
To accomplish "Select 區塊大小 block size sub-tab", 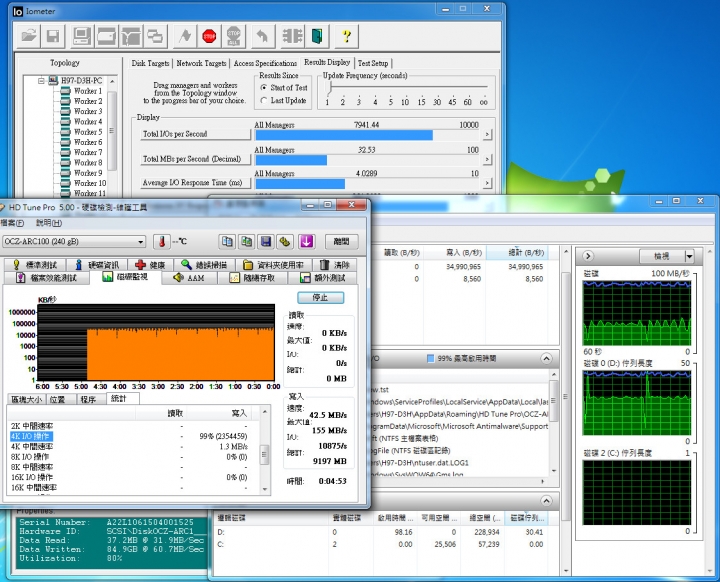I will click(26, 399).
